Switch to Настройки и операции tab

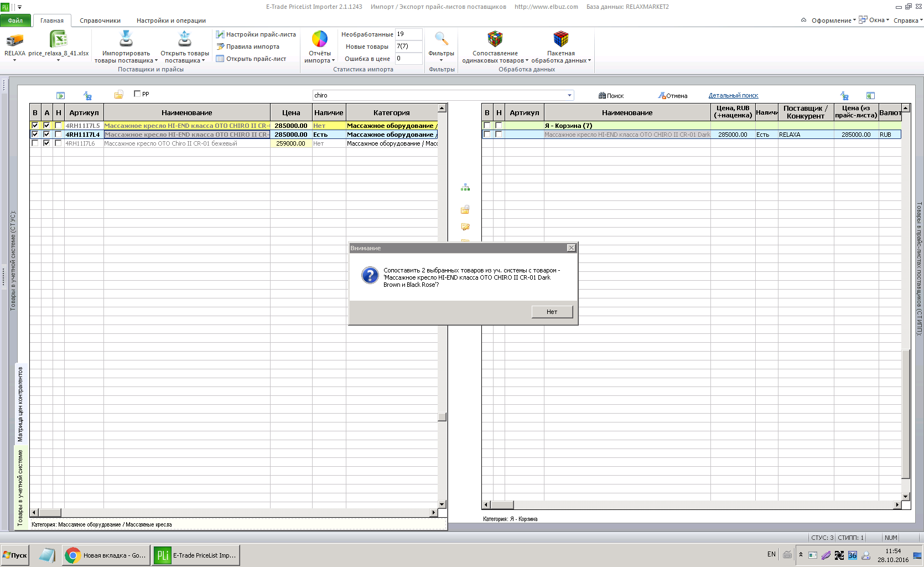(x=171, y=20)
